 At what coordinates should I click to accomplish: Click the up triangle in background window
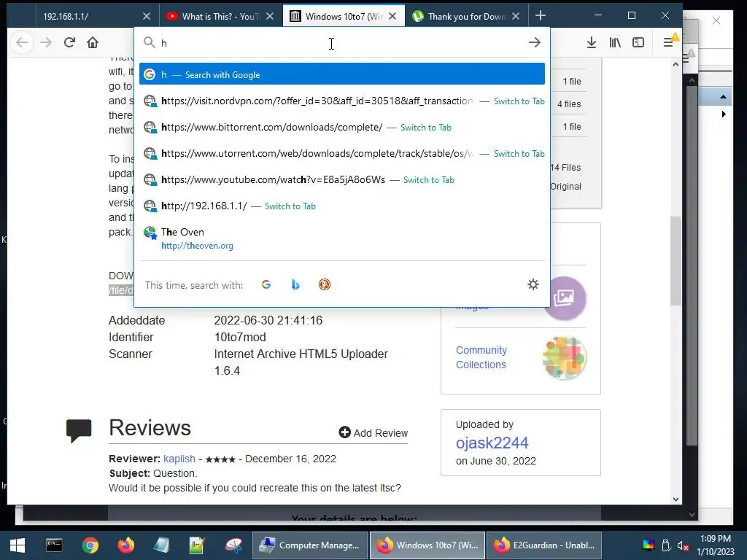(723, 97)
